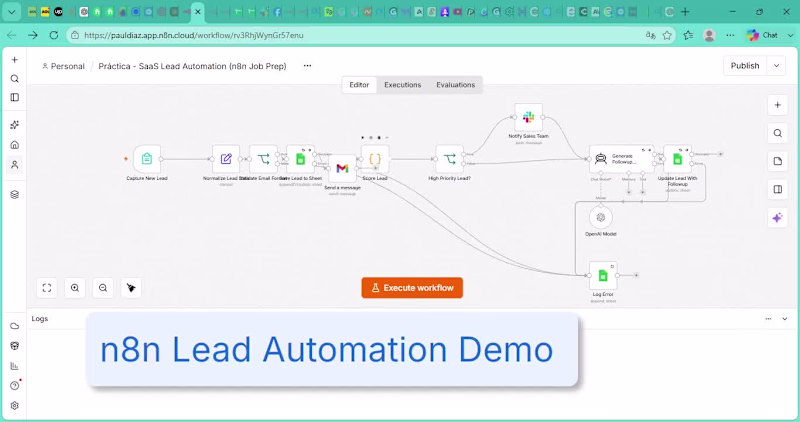Open the sidebar home overview icon
This screenshot has width=800, height=422.
pyautogui.click(x=15, y=145)
